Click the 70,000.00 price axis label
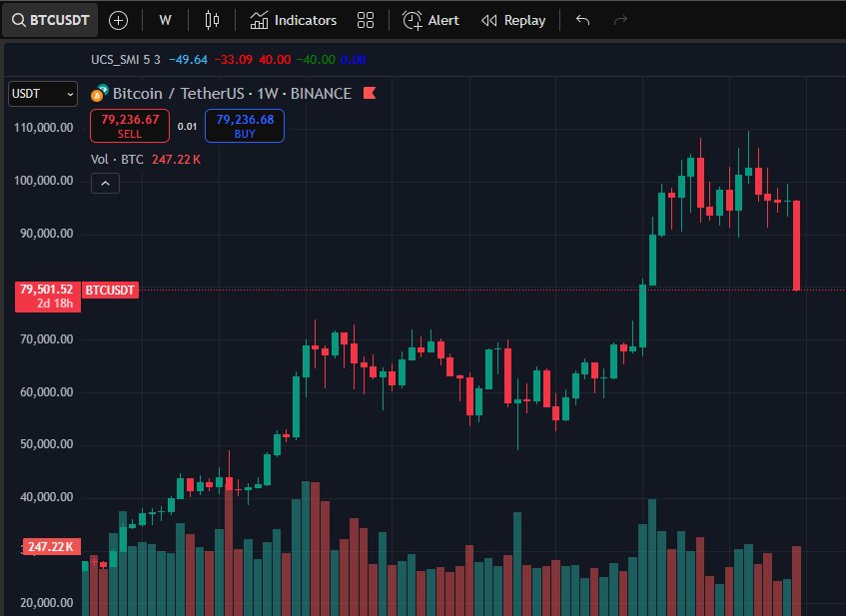Image resolution: width=846 pixels, height=616 pixels. 46,338
